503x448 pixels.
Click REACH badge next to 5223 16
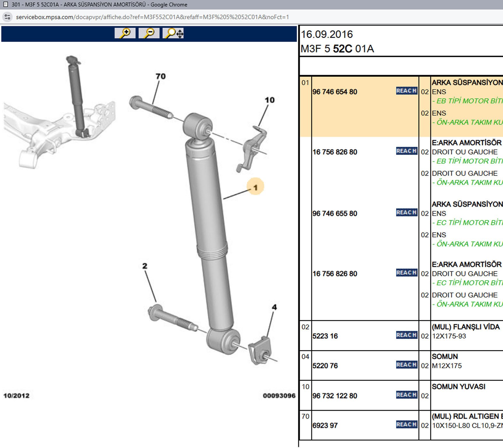pyautogui.click(x=407, y=335)
